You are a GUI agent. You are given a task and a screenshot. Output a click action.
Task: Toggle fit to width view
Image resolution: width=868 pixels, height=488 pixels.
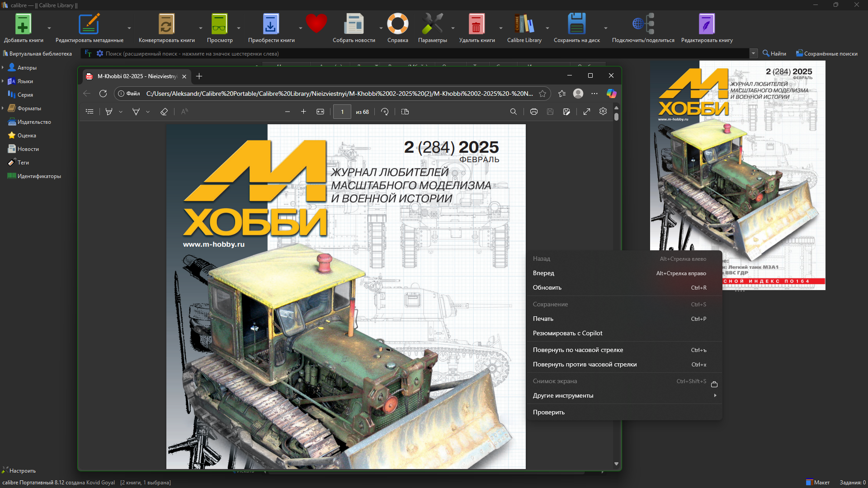tap(320, 112)
